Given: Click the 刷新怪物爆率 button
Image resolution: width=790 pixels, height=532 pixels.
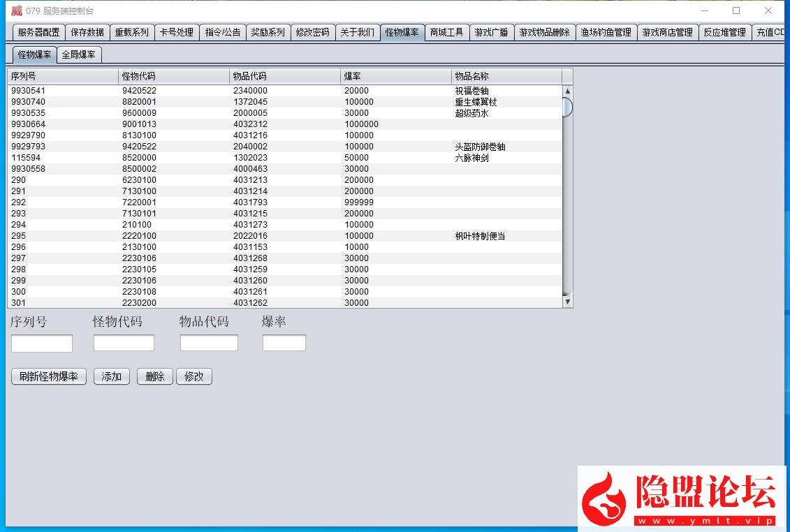Looking at the screenshot, I should tap(49, 376).
